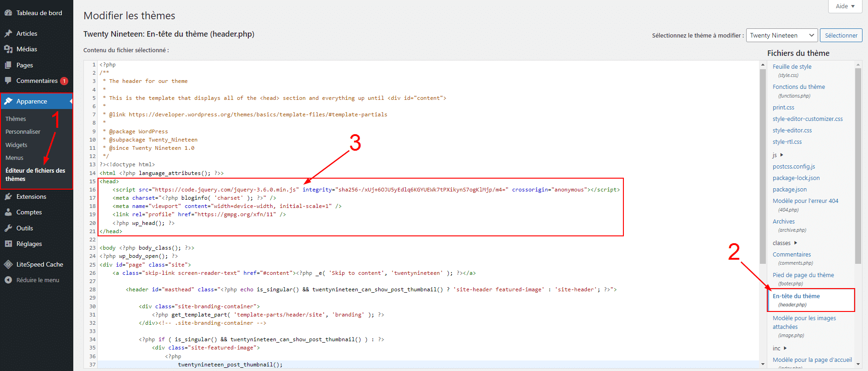868x371 pixels.
Task: Open Widgets submenu entry
Action: tap(16, 145)
